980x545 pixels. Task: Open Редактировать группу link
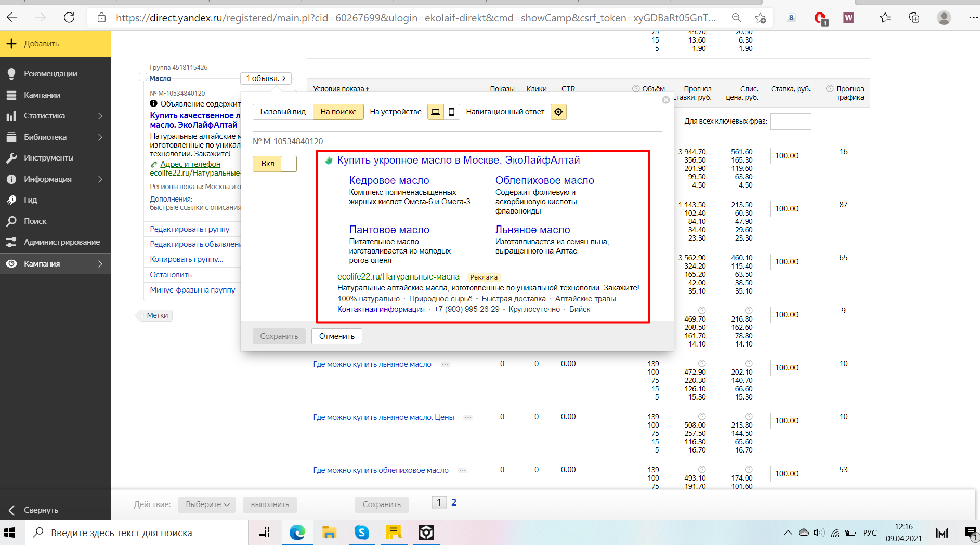pos(189,229)
